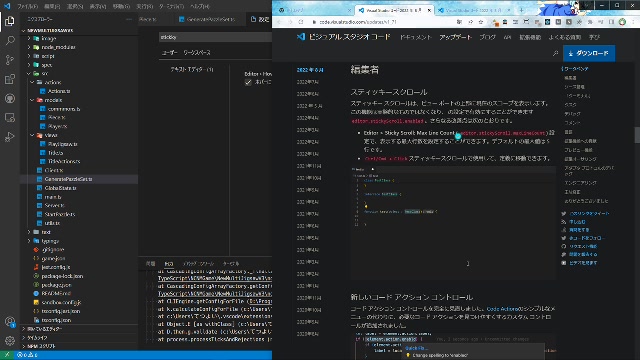Screen dimensions: 640x360
Task: Open the Search view in VS Code activity bar
Action: 10,40
